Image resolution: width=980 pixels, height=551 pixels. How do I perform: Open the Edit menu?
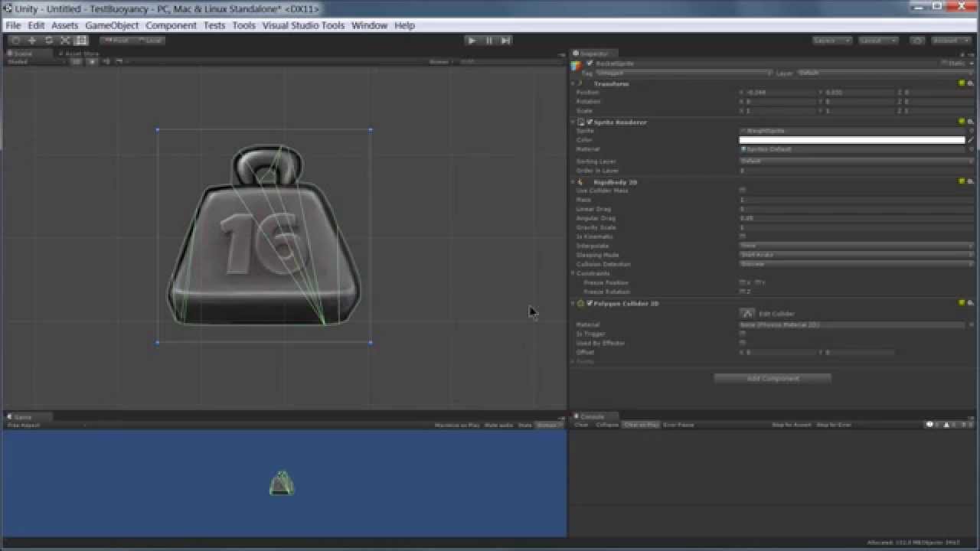point(36,25)
